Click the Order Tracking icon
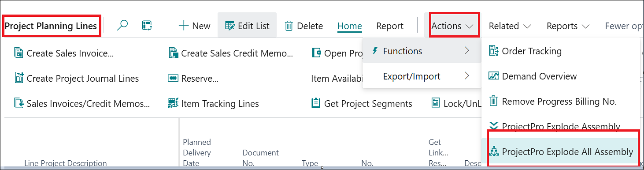The width and height of the screenshot is (644, 170). pyautogui.click(x=494, y=51)
